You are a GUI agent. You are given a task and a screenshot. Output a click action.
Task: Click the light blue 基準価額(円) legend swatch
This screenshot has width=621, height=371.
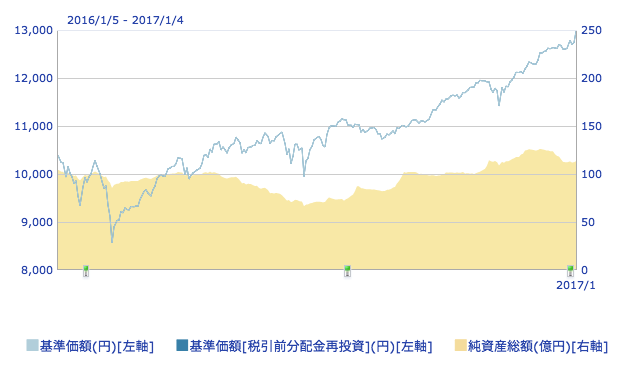pyautogui.click(x=32, y=345)
